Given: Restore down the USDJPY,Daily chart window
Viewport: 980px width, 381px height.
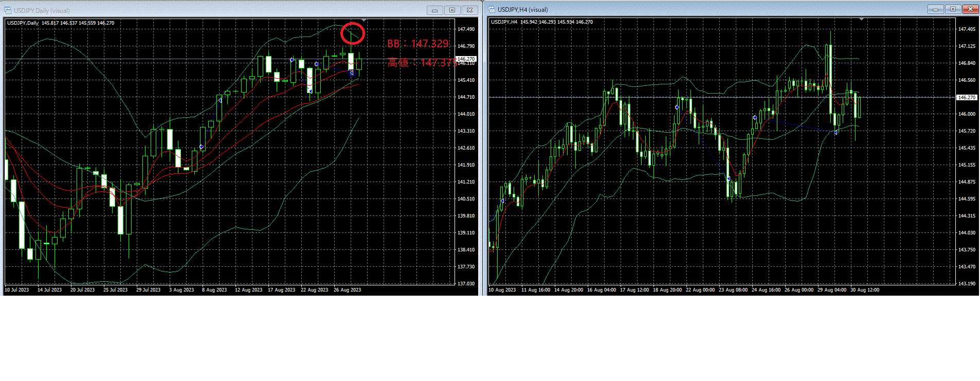Looking at the screenshot, I should tap(452, 10).
